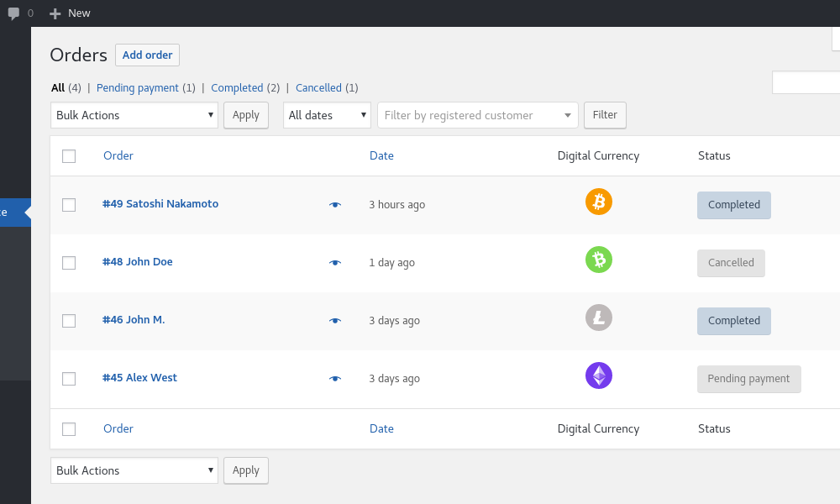Show only Completed orders

(237, 87)
